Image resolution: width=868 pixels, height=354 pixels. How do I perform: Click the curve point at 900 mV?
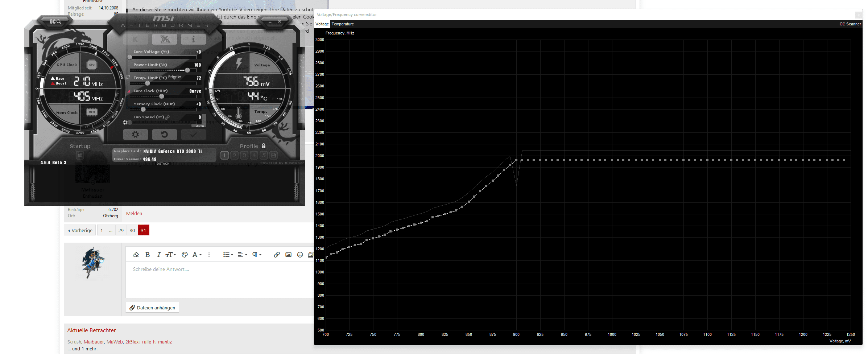pos(516,160)
